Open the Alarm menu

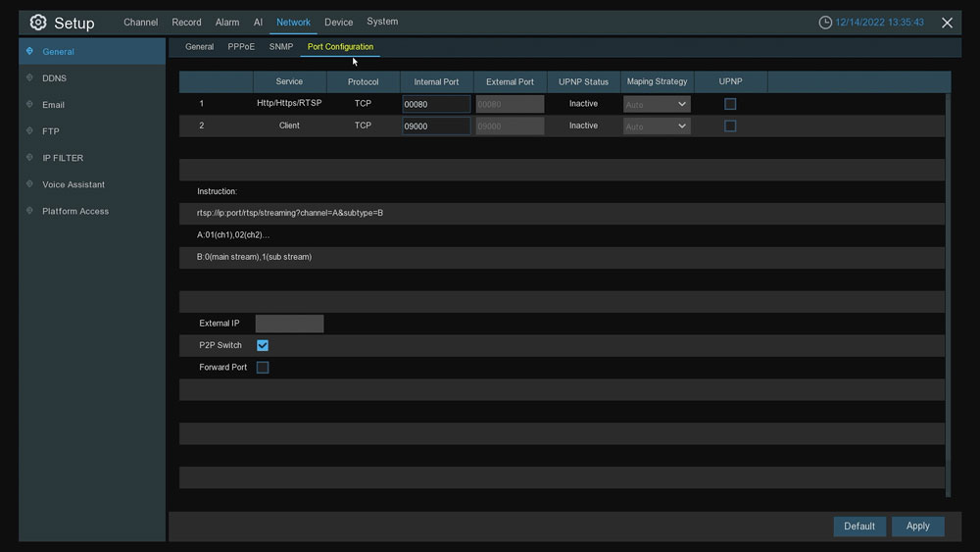[227, 22]
